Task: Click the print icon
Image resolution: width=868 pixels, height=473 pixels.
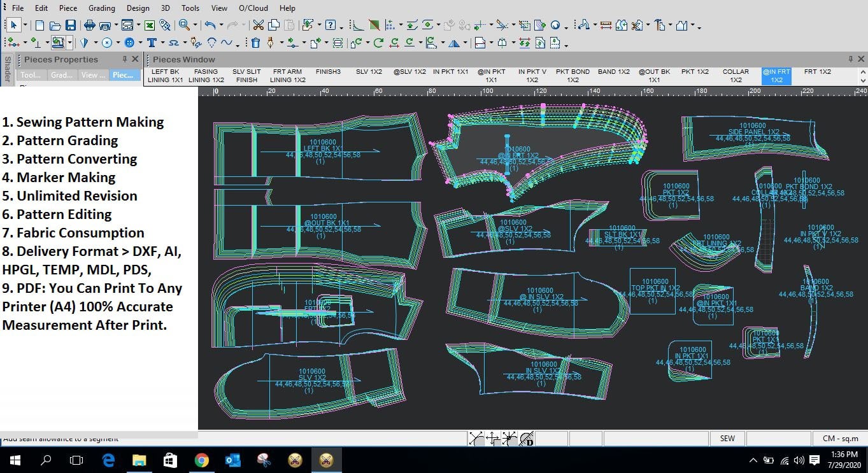Action: tap(90, 25)
